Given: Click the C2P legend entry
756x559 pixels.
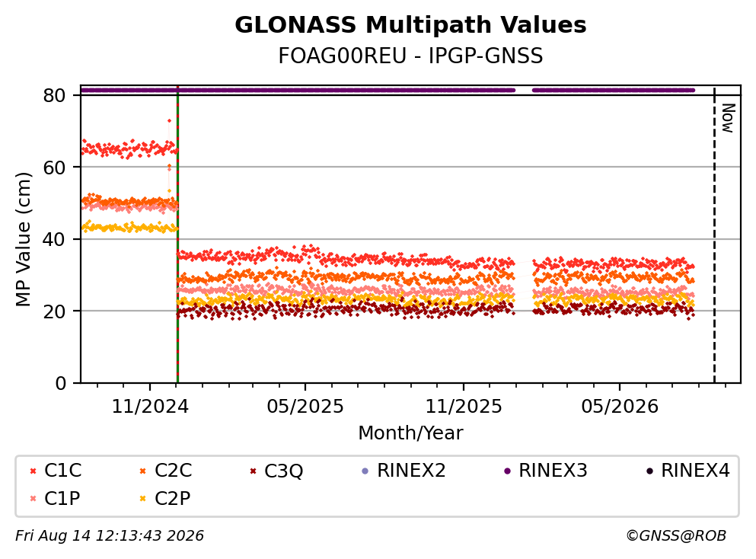Looking at the screenshot, I should coord(165,498).
